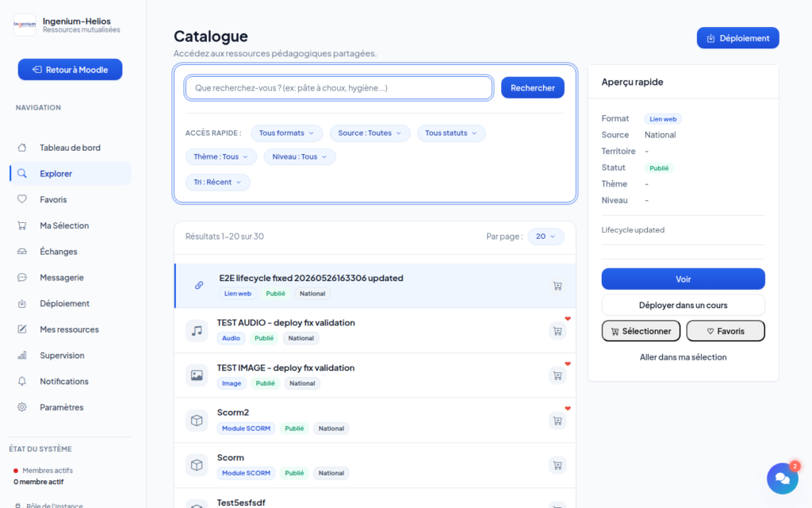The image size is (812, 508).
Task: Follow the Aller dans ma sélection link
Action: click(x=683, y=357)
